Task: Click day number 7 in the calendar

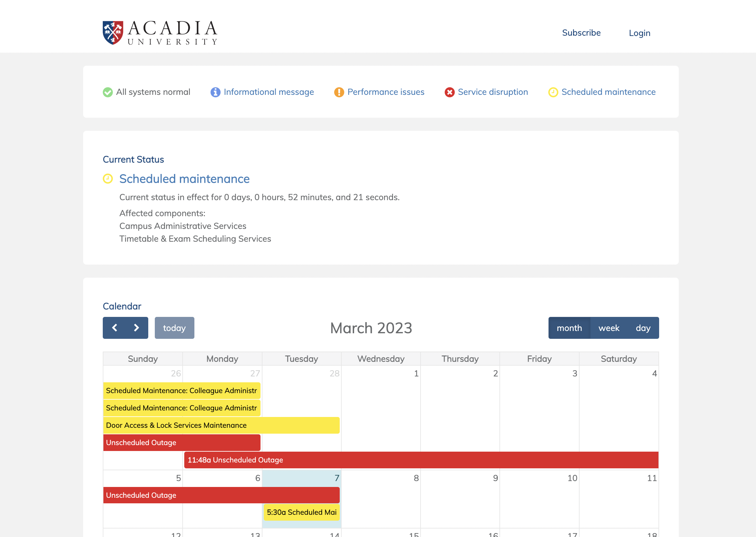Action: point(337,478)
